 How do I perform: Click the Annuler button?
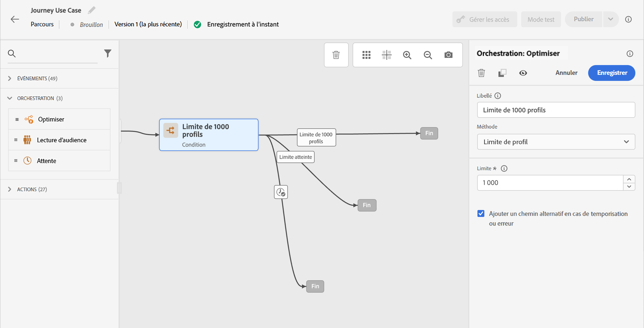566,73
